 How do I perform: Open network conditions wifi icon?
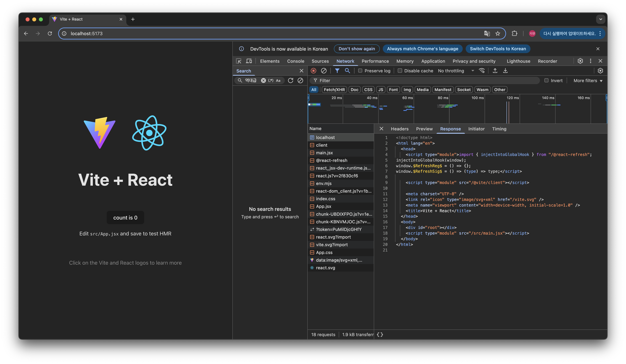point(482,71)
